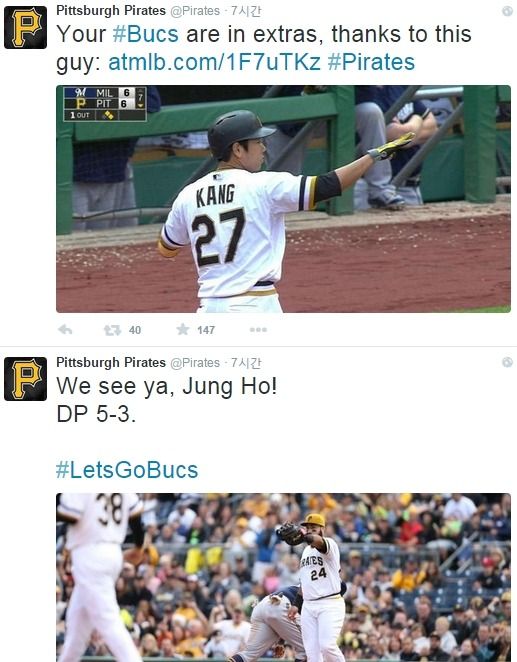517x662 pixels.
Task: Follow the atmlb.com/1F7uTKz link
Action: click(214, 62)
